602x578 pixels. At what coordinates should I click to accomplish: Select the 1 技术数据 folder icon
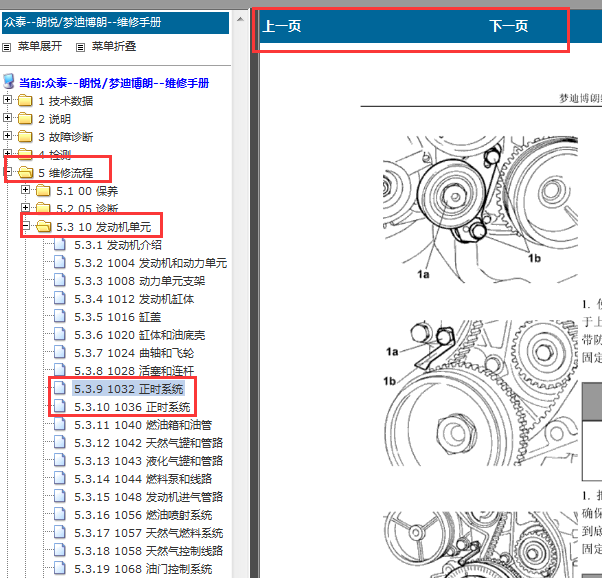tap(25, 100)
